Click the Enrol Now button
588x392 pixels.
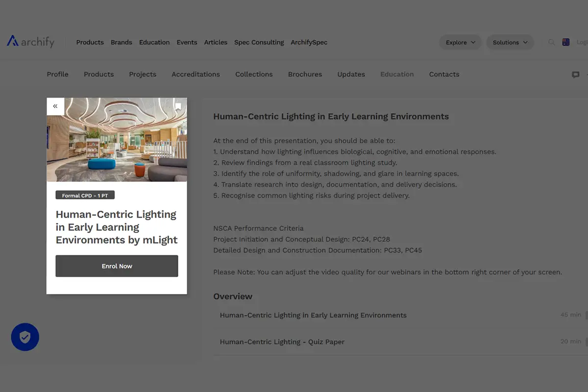click(x=117, y=266)
